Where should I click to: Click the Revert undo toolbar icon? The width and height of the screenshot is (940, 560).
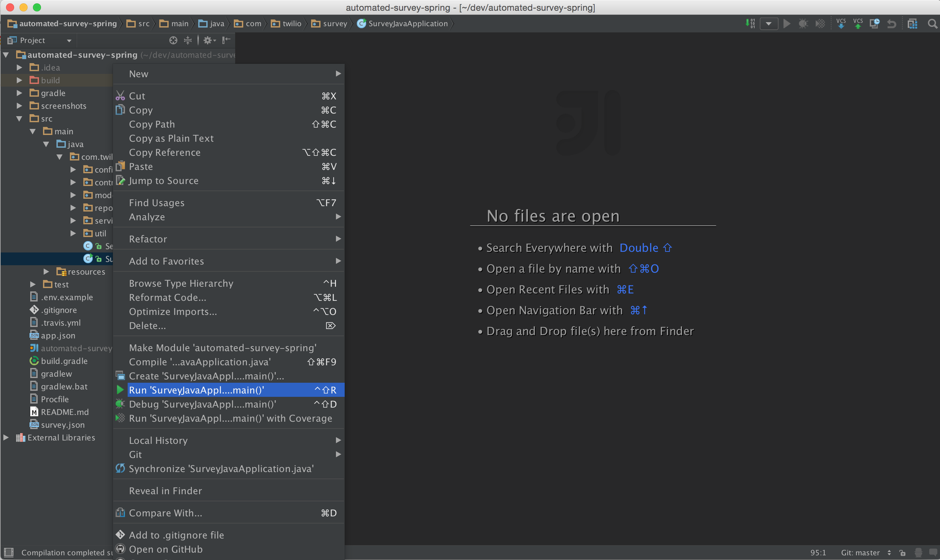[891, 24]
